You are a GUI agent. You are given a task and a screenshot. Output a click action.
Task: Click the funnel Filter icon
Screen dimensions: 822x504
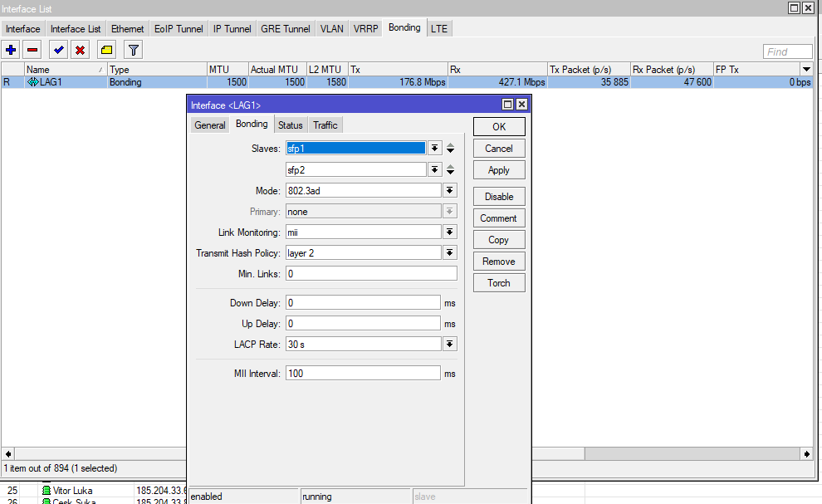pos(133,50)
